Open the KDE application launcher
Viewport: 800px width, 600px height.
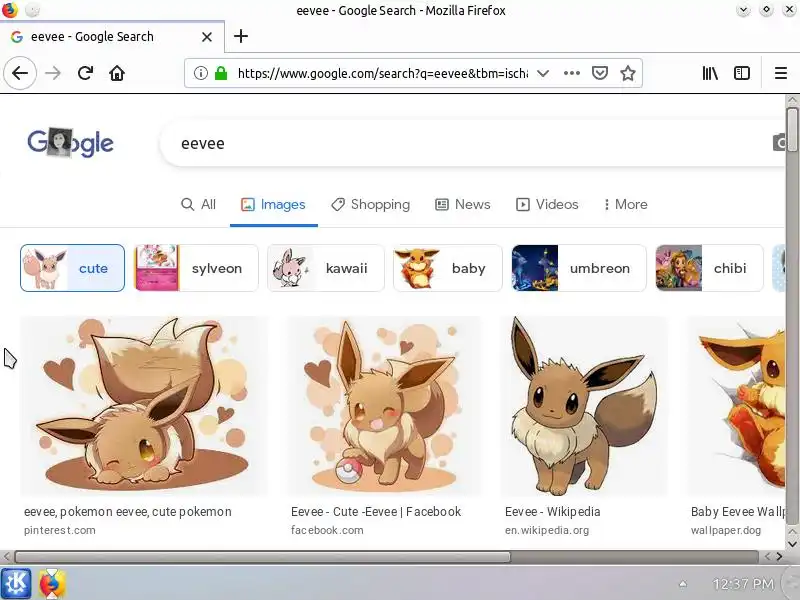pos(16,584)
